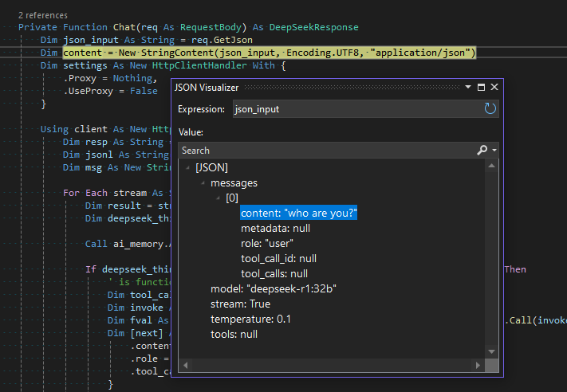Screen dimensions: 567x392
Task: Maximize the JSON Visualizer window
Action: [481, 87]
